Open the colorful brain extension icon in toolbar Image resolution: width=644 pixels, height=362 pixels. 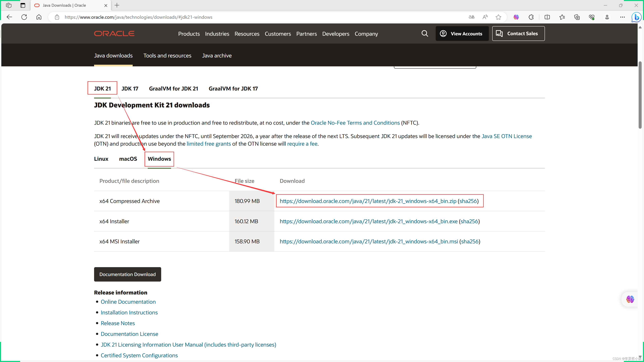(516, 17)
